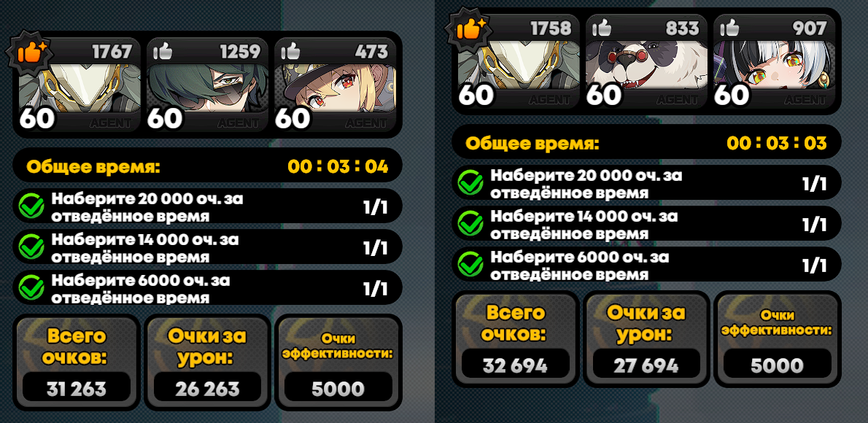Screen dimensions: 868x423
Task: Click green checkmark for 20 000 оч. in left panel
Action: pyautogui.click(x=31, y=207)
